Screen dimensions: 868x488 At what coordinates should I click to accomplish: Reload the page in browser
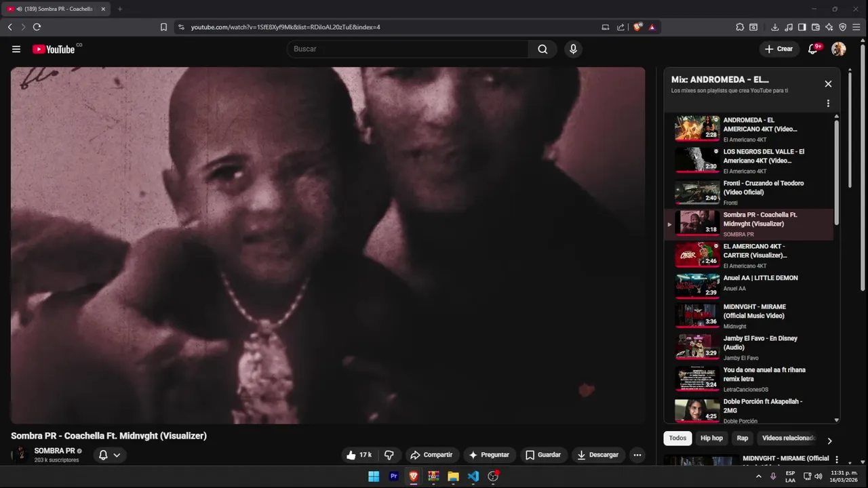pyautogui.click(x=37, y=27)
